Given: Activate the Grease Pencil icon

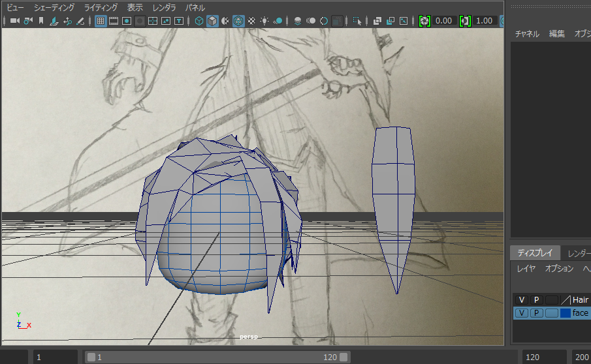Looking at the screenshot, I should pos(80,21).
